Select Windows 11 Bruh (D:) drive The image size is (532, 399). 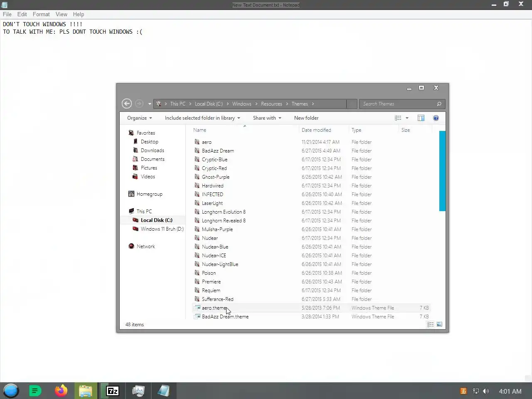162,229
